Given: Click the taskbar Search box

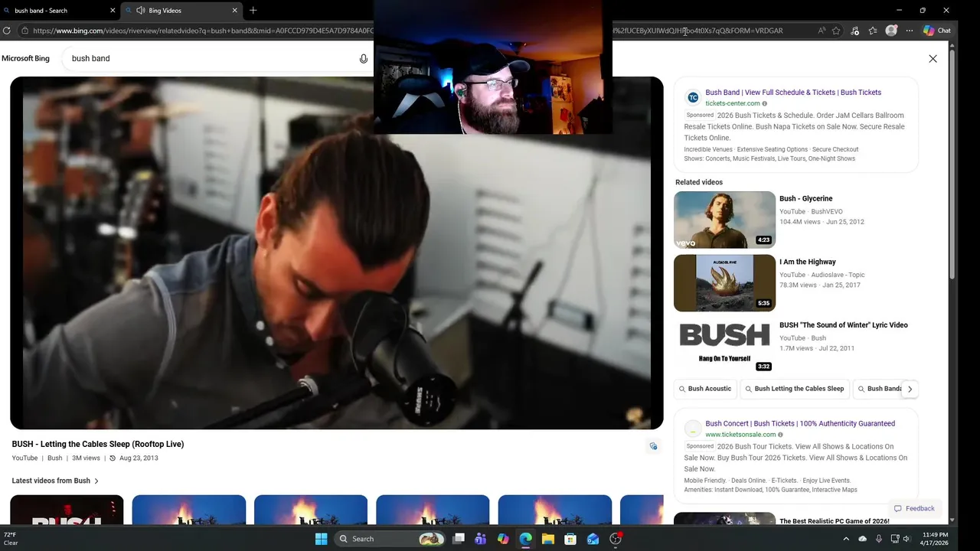Looking at the screenshot, I should point(390,539).
